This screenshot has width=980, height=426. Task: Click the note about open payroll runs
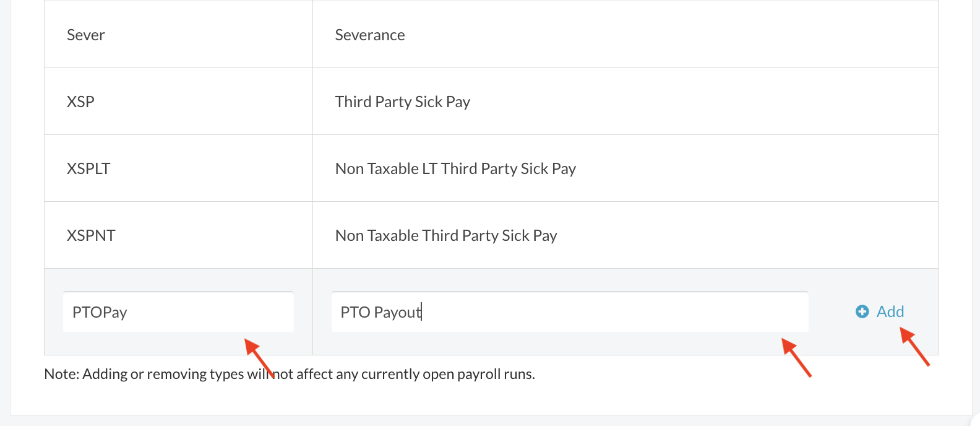point(290,374)
